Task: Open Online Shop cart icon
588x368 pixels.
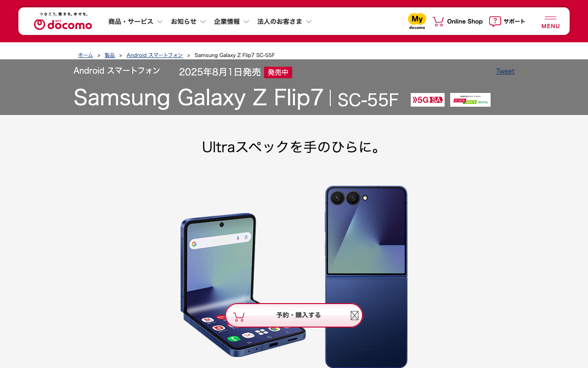Action: (x=438, y=21)
